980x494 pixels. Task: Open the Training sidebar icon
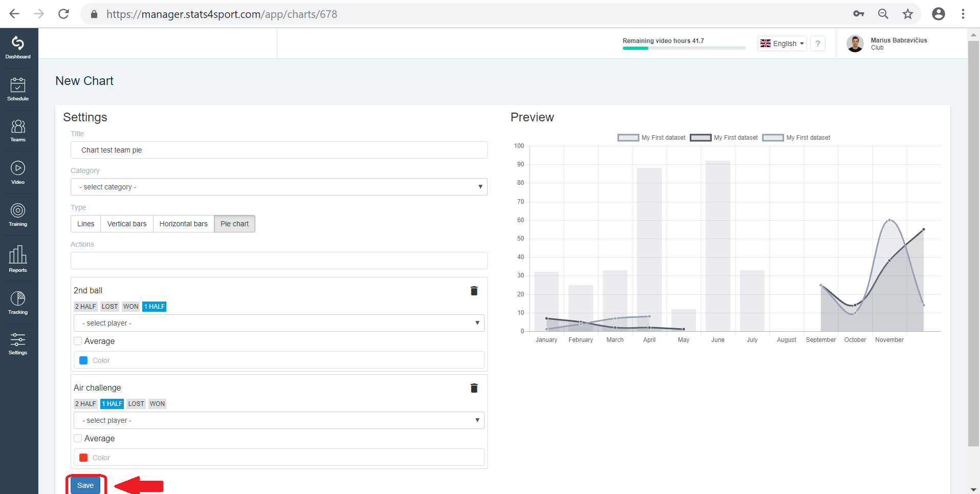[18, 214]
